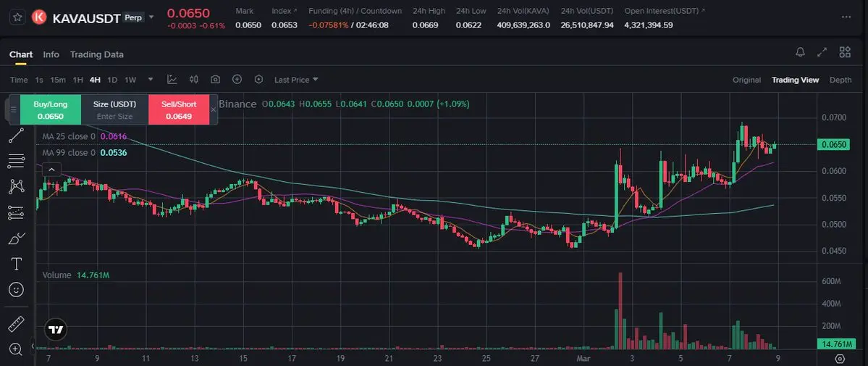Select the 1H interval
Image resolution: width=868 pixels, height=366 pixels.
78,80
